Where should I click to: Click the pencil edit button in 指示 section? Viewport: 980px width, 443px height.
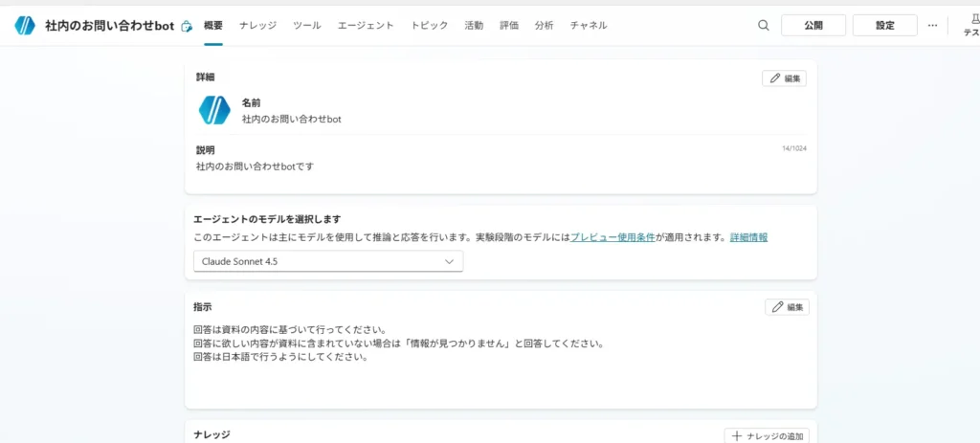click(x=787, y=307)
